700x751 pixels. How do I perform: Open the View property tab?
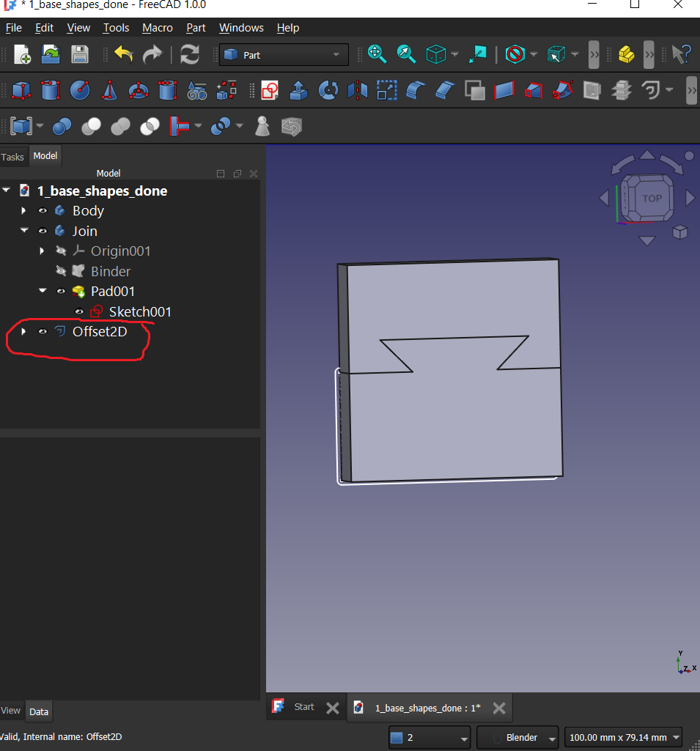[x=10, y=710]
